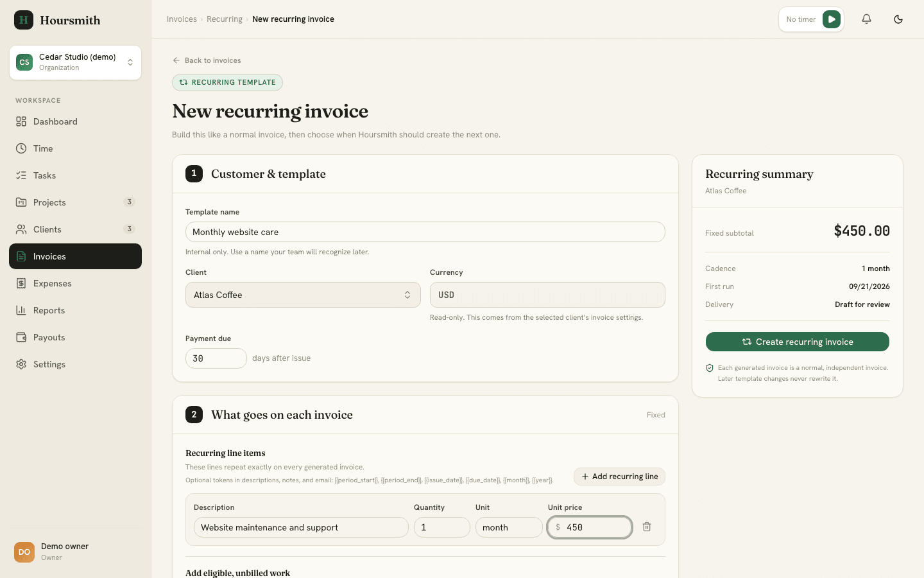This screenshot has width=924, height=578.
Task: Open Payouts in sidebar
Action: point(75,337)
